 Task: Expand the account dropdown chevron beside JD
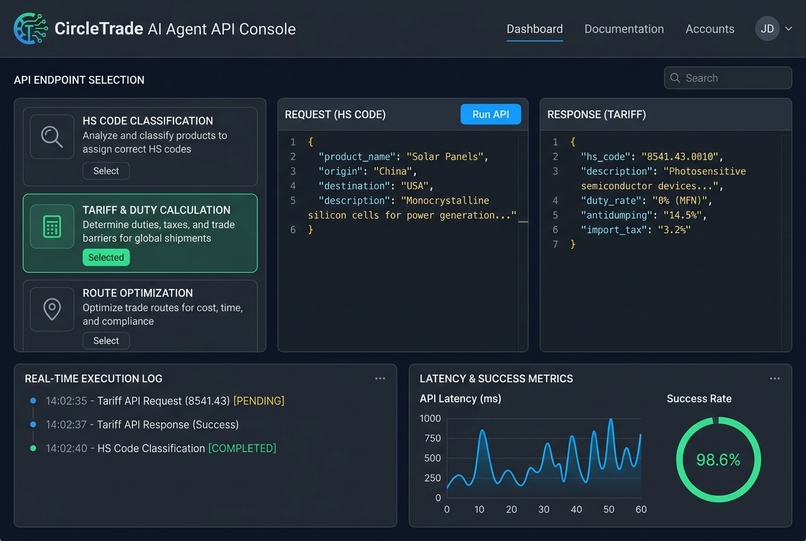point(789,29)
